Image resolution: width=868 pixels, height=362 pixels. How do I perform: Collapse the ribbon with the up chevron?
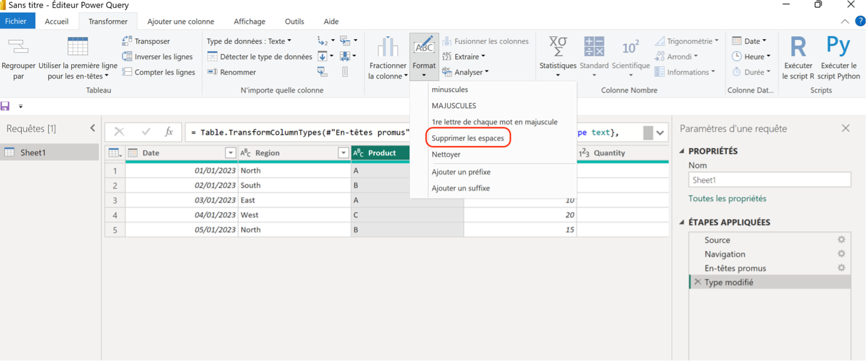tap(845, 21)
